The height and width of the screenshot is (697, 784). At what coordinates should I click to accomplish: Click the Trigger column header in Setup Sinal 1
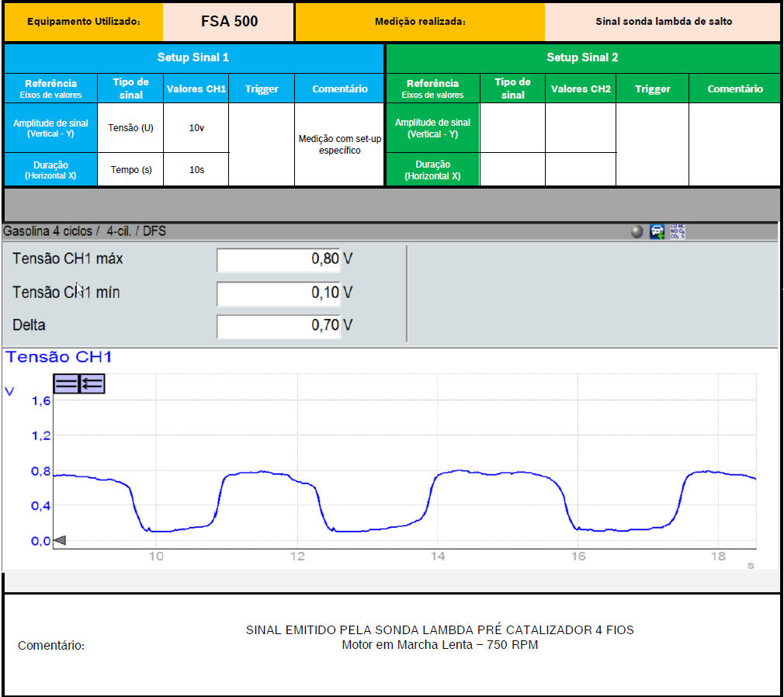tap(262, 88)
